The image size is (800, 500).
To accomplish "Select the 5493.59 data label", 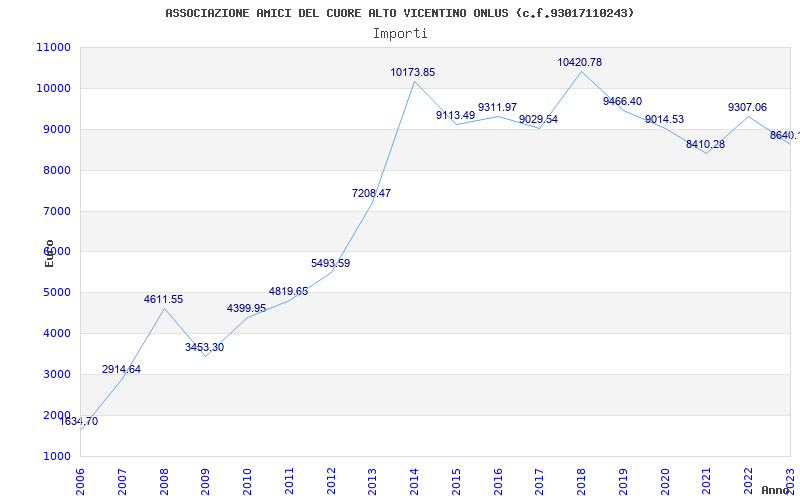I will pyautogui.click(x=331, y=264).
